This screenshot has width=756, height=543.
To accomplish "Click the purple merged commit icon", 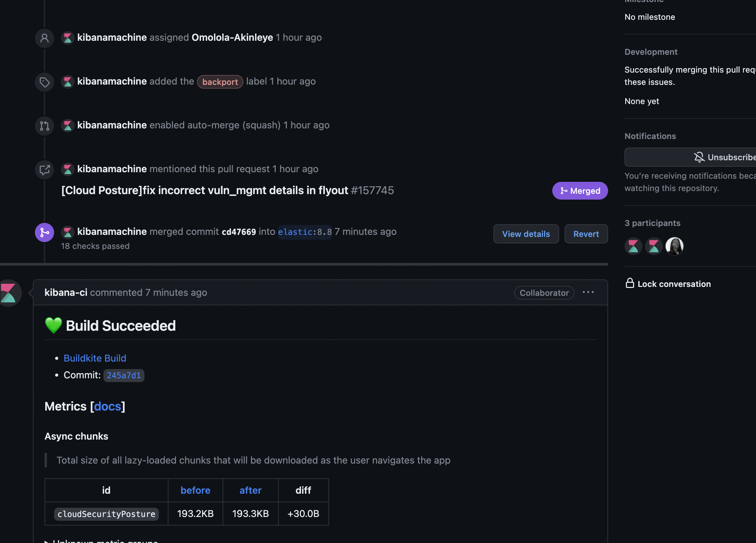I will pyautogui.click(x=44, y=232).
